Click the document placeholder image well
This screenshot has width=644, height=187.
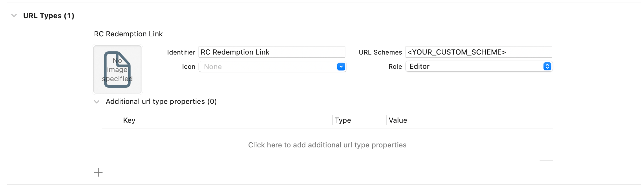point(117,69)
